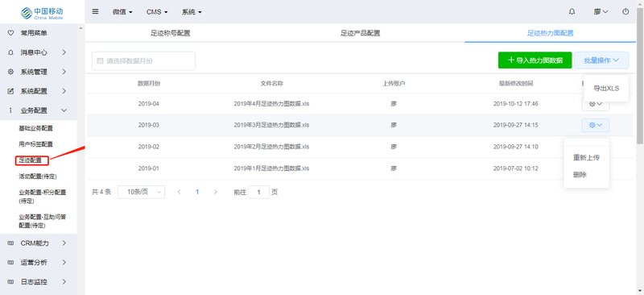This screenshot has width=644, height=295.
Task: Click the 请选择数据月份 date field
Action: [x=144, y=61]
